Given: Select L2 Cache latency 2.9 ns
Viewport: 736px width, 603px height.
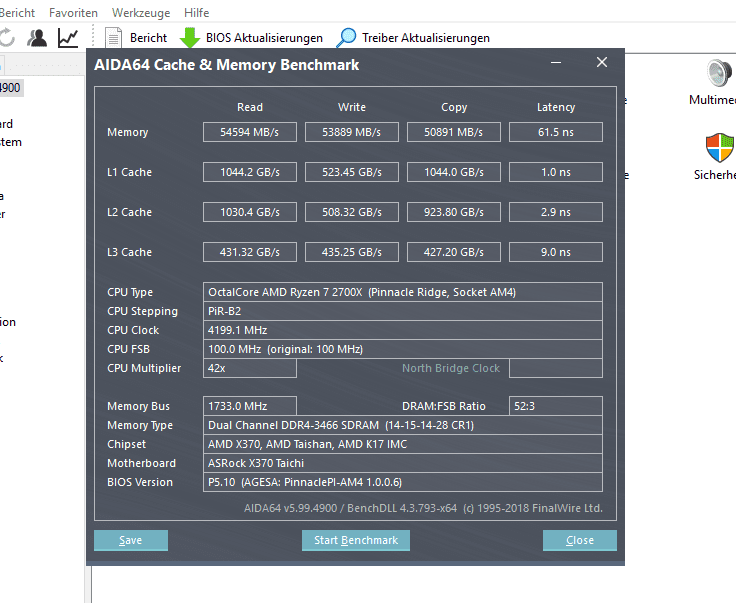Looking at the screenshot, I should (556, 212).
